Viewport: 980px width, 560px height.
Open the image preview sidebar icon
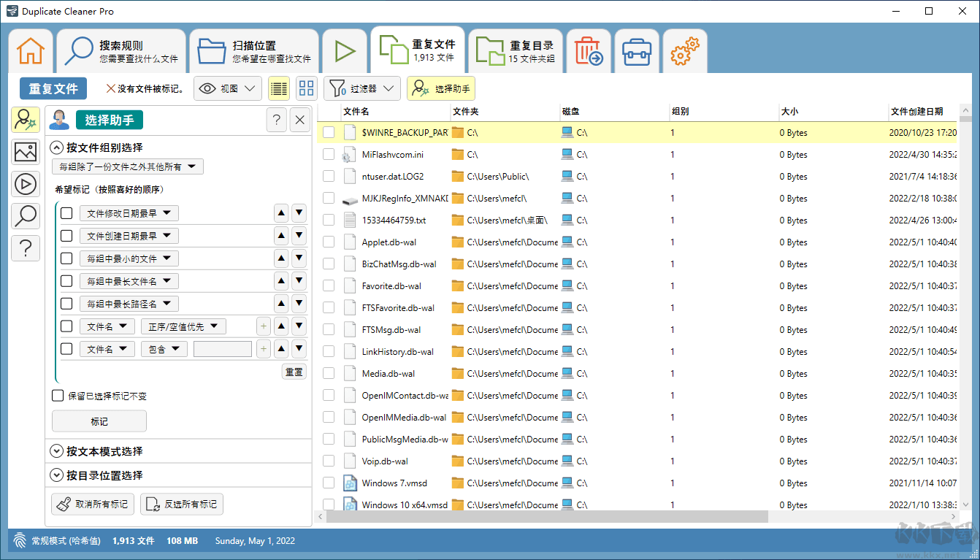click(x=26, y=152)
